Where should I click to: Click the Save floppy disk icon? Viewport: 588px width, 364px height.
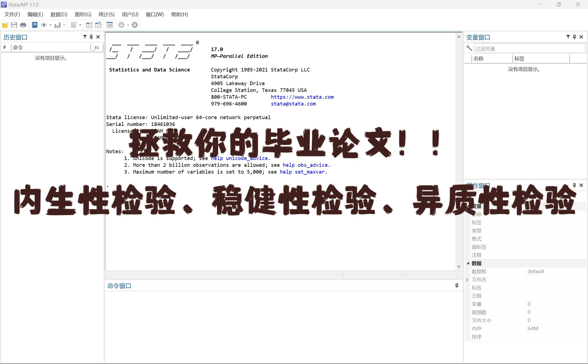[14, 25]
